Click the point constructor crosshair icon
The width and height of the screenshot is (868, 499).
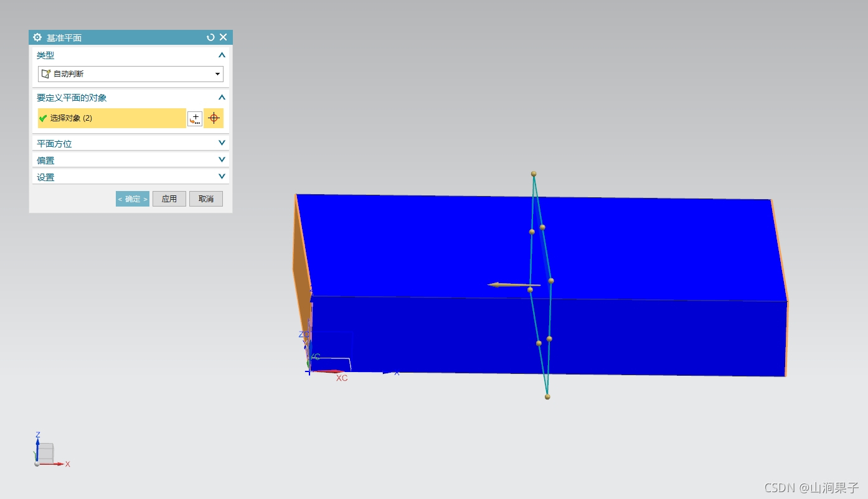(x=214, y=118)
